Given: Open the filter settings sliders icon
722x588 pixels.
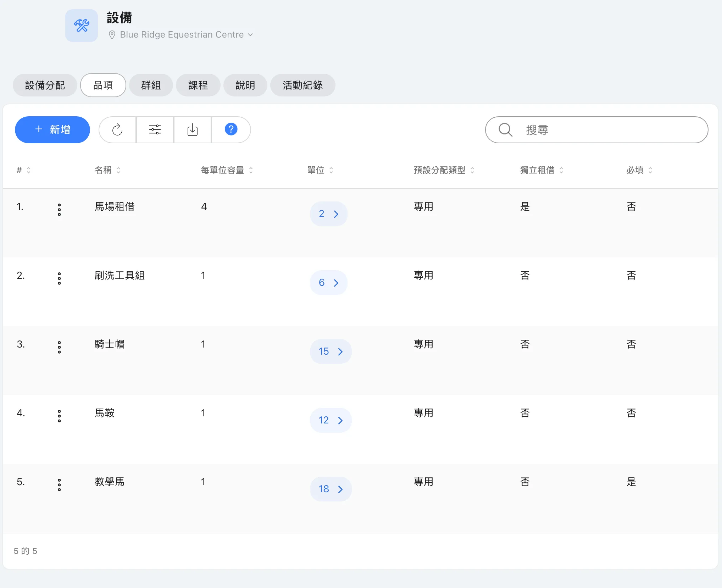Looking at the screenshot, I should click(155, 130).
